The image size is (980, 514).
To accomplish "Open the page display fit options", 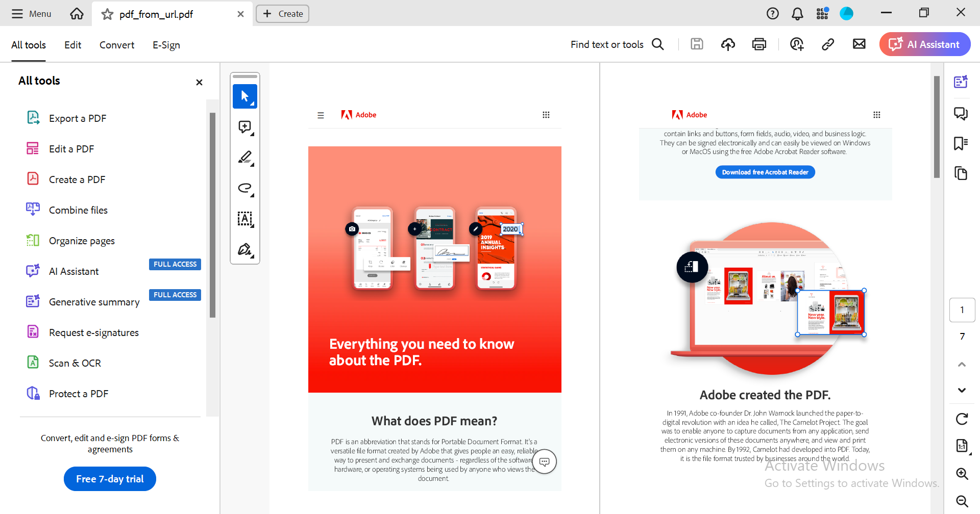I will (x=962, y=446).
